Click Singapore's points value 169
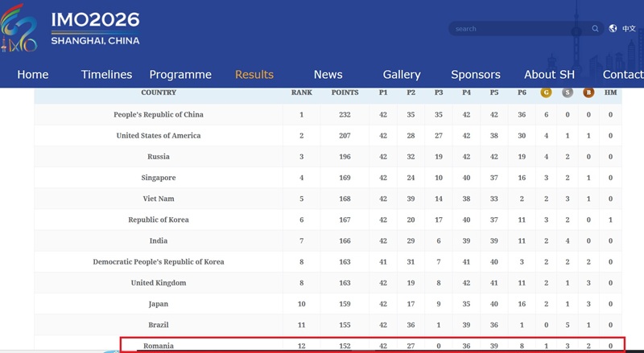This screenshot has height=353, width=644. [345, 178]
